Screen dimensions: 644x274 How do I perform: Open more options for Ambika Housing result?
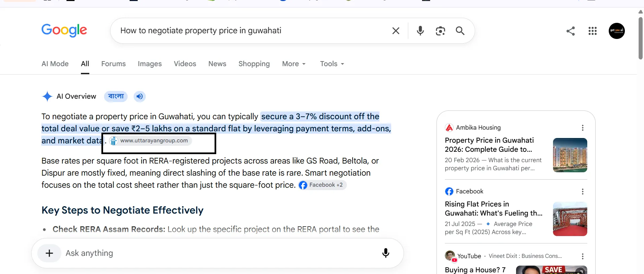click(583, 128)
